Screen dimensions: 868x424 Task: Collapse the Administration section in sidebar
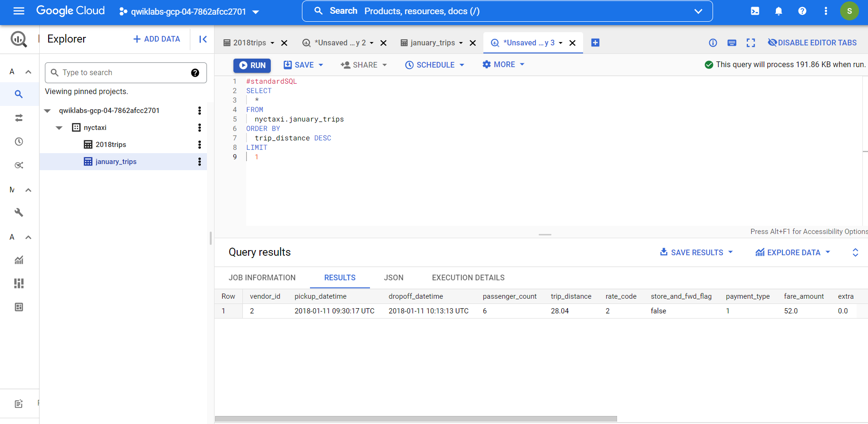[28, 237]
